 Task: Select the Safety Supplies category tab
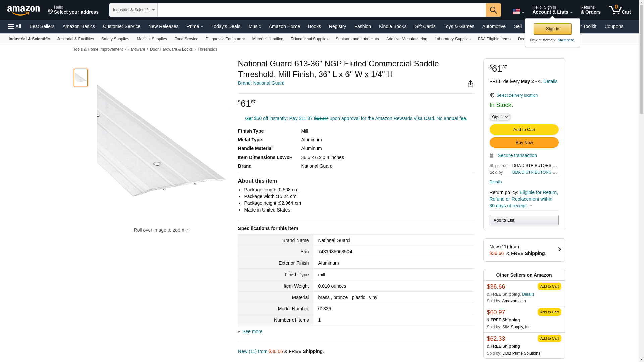point(115,39)
